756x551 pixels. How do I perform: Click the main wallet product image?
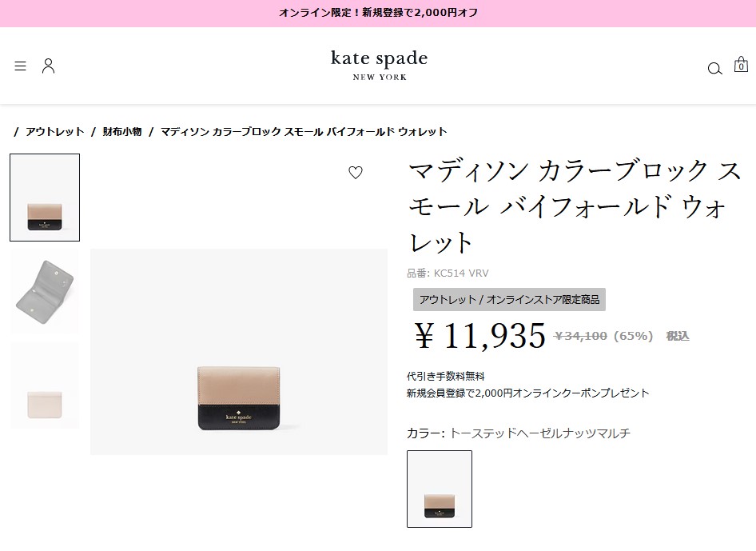pos(239,352)
